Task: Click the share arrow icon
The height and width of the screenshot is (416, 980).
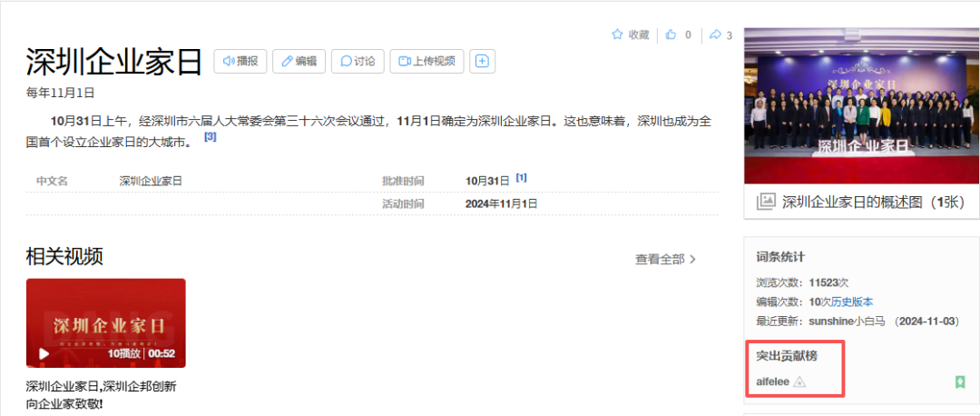Action: click(x=716, y=35)
